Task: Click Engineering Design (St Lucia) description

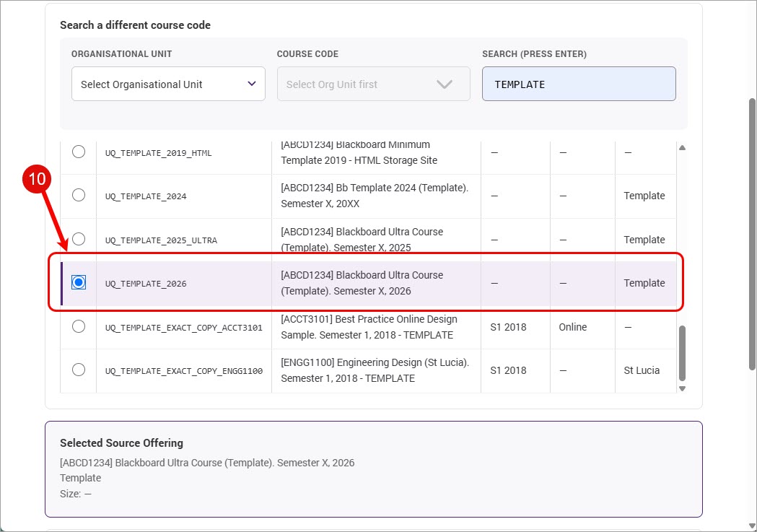Action: (375, 370)
